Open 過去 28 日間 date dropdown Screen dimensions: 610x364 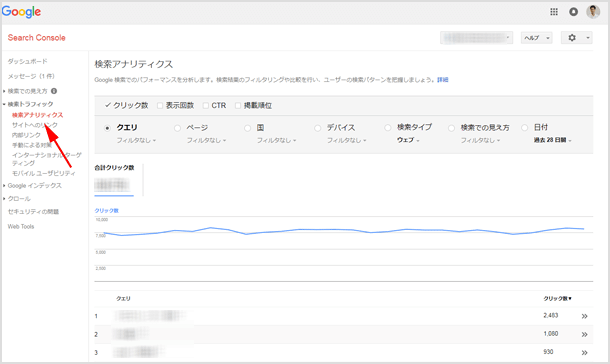click(x=552, y=140)
